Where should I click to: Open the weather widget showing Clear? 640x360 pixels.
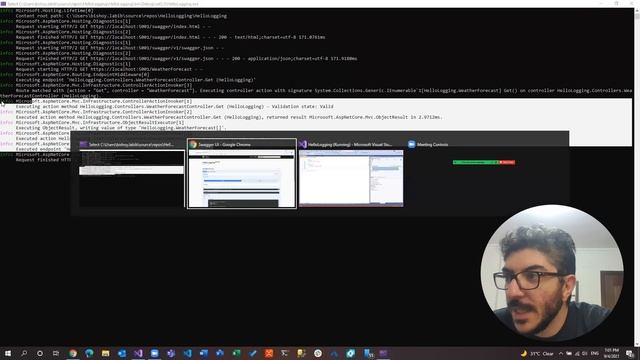point(537,353)
